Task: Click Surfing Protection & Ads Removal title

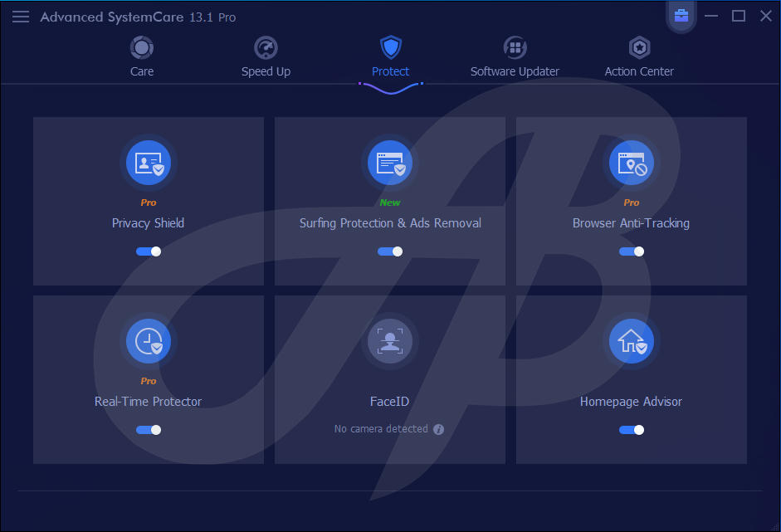Action: click(x=390, y=223)
